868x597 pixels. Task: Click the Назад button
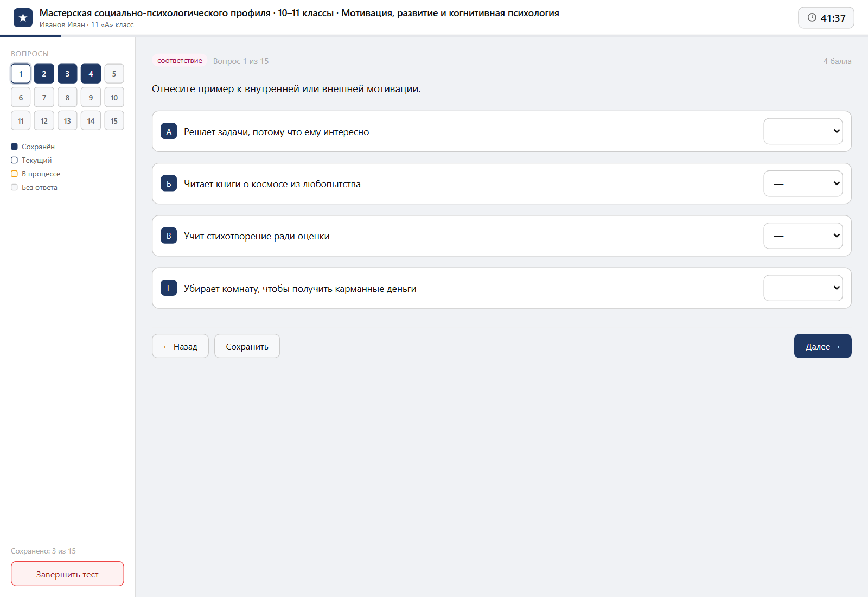pyautogui.click(x=180, y=346)
